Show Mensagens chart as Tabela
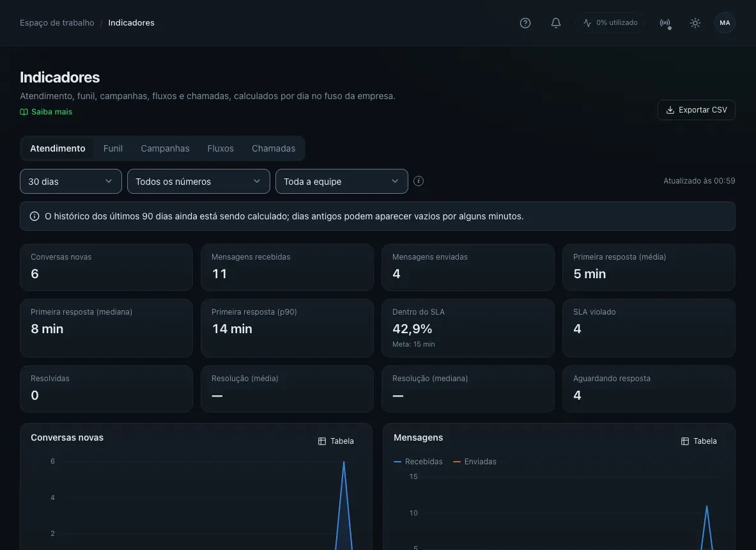This screenshot has height=550, width=756. tap(698, 441)
